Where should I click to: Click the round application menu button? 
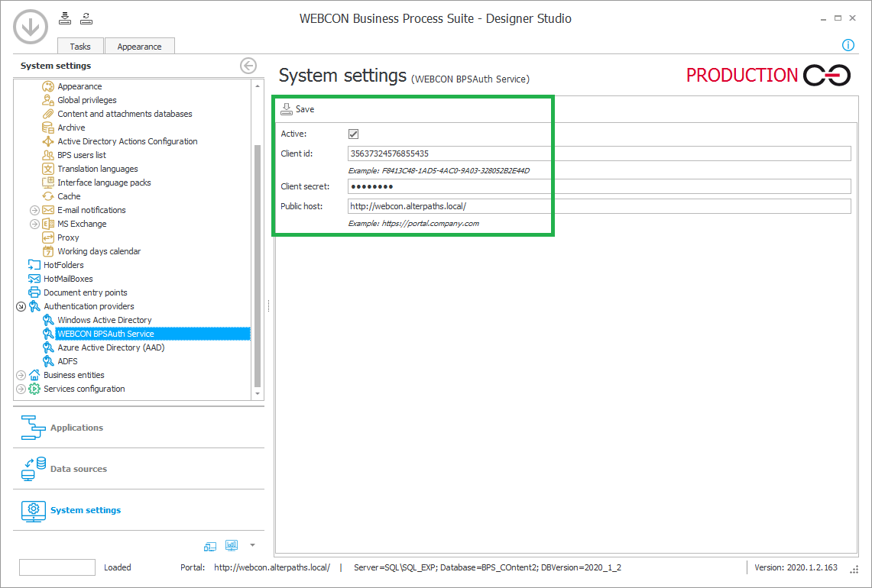pos(31,26)
